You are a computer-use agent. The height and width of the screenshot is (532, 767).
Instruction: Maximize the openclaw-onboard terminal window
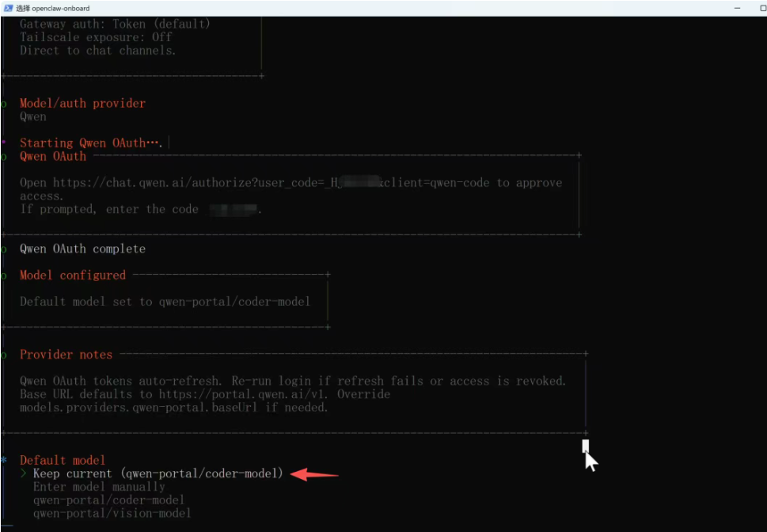click(762, 8)
